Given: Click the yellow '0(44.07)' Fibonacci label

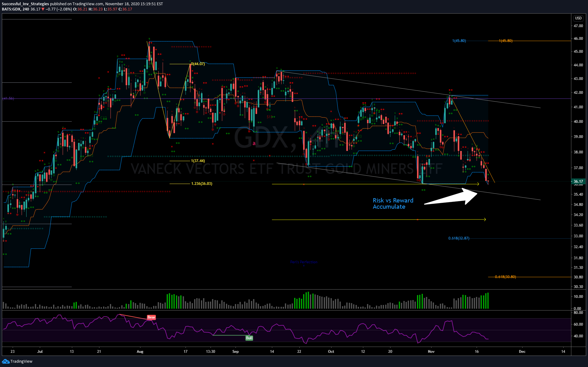Looking at the screenshot, I should coord(198,64).
